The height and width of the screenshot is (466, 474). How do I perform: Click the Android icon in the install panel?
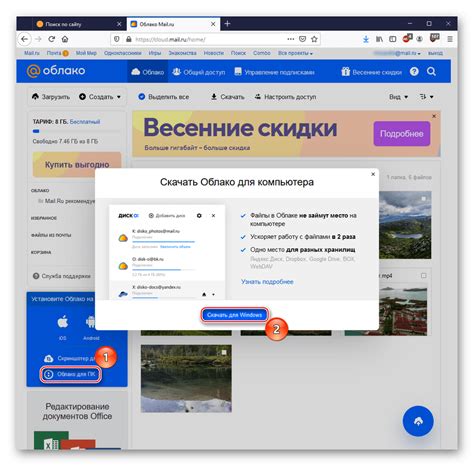pos(90,322)
